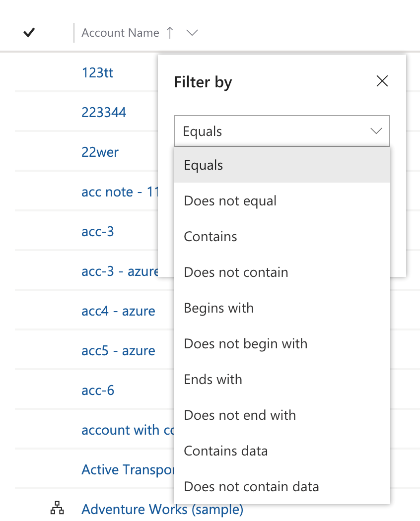Choose Ends with as the operator
The height and width of the screenshot is (521, 420).
coord(213,379)
